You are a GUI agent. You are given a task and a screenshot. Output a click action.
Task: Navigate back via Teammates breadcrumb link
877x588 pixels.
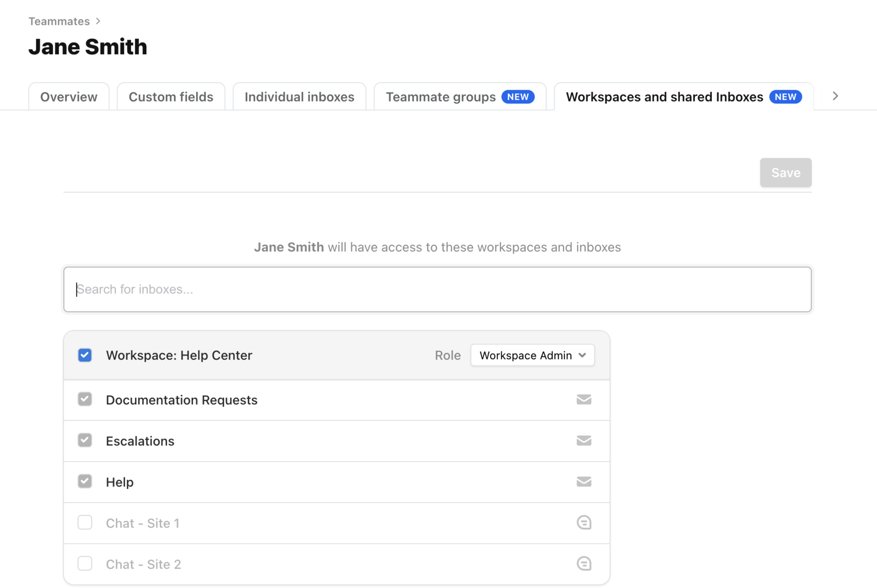(59, 21)
